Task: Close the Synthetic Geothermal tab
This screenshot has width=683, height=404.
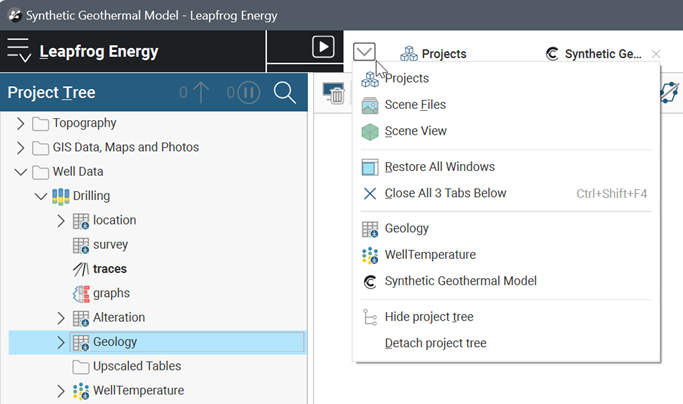Action: [x=656, y=54]
